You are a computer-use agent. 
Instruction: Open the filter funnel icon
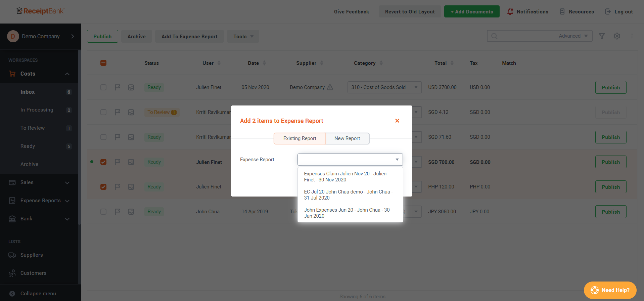[x=602, y=36]
